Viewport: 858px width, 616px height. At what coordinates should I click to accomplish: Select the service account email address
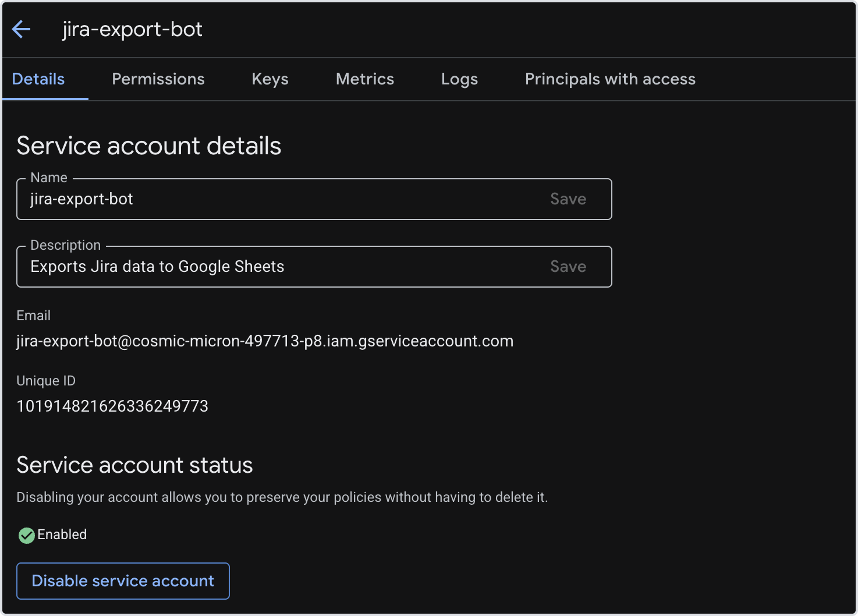(x=265, y=341)
